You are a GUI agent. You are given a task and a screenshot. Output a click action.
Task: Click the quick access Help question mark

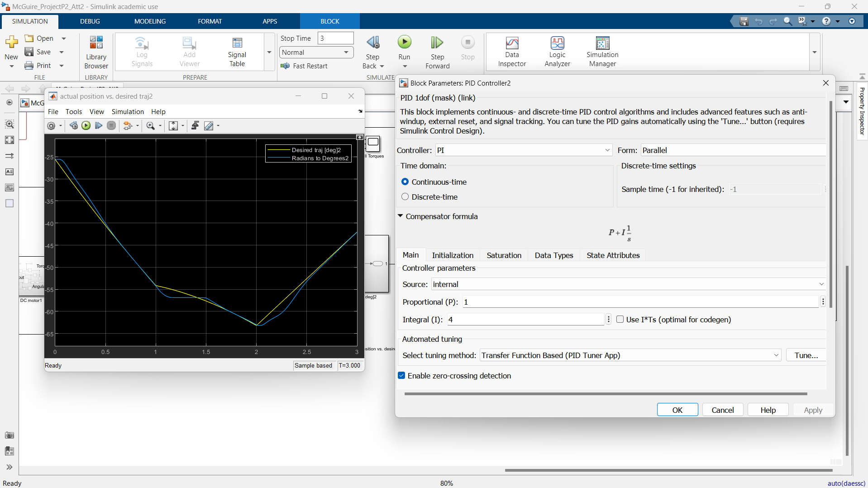[x=826, y=21]
